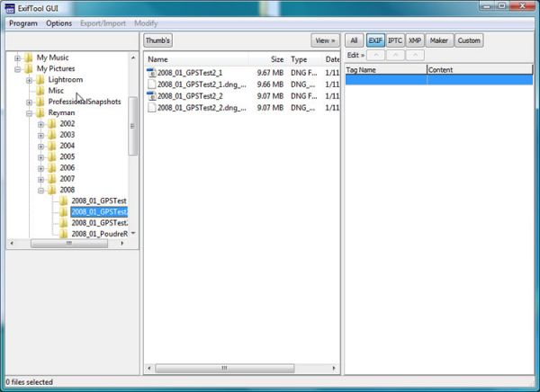Click the Edit » label button
The width and height of the screenshot is (540, 392).
[355, 55]
